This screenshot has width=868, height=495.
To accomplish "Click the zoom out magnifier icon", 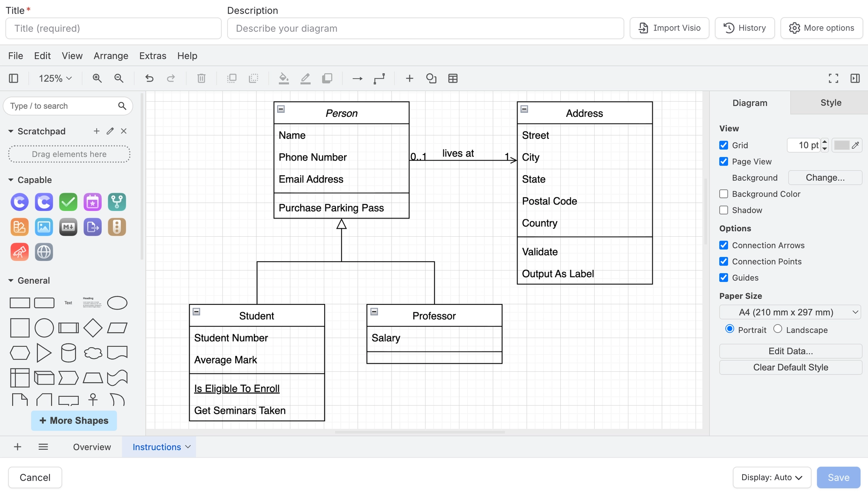I will click(x=119, y=78).
